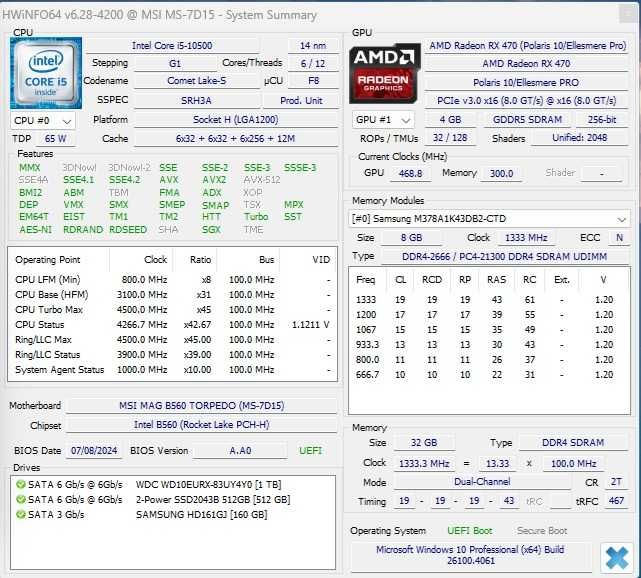Click the GPU clock 468.8 value
Screen dimensions: 641x578
tap(410, 173)
